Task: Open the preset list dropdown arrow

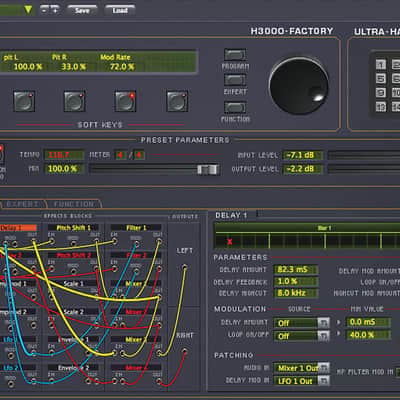Action: [28, 10]
